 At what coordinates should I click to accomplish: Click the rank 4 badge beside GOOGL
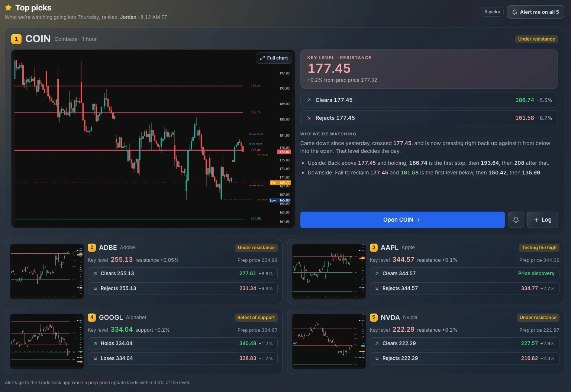(92, 317)
